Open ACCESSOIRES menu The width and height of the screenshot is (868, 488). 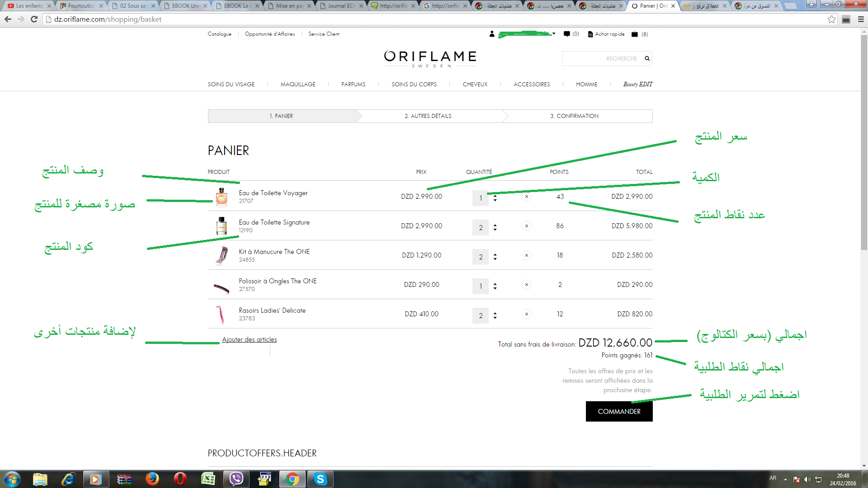pos(532,84)
